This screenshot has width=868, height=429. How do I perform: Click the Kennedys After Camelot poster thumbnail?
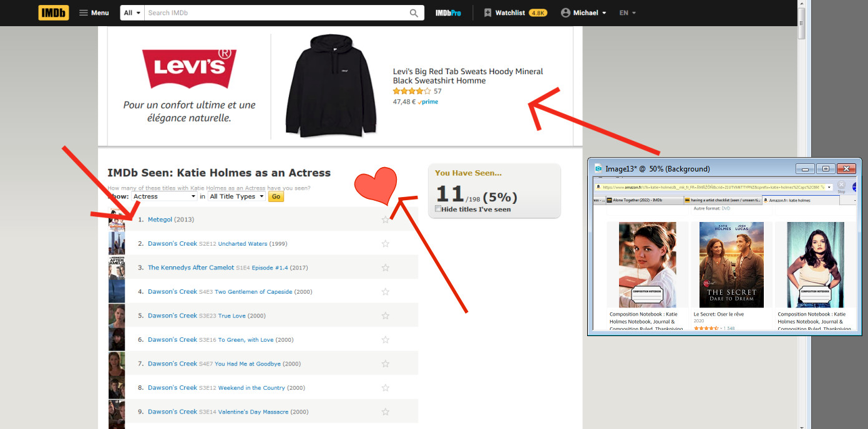117,268
